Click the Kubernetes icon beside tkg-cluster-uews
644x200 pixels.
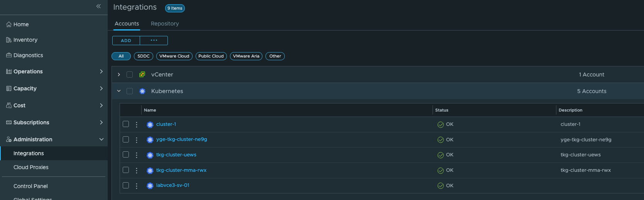[x=150, y=155]
